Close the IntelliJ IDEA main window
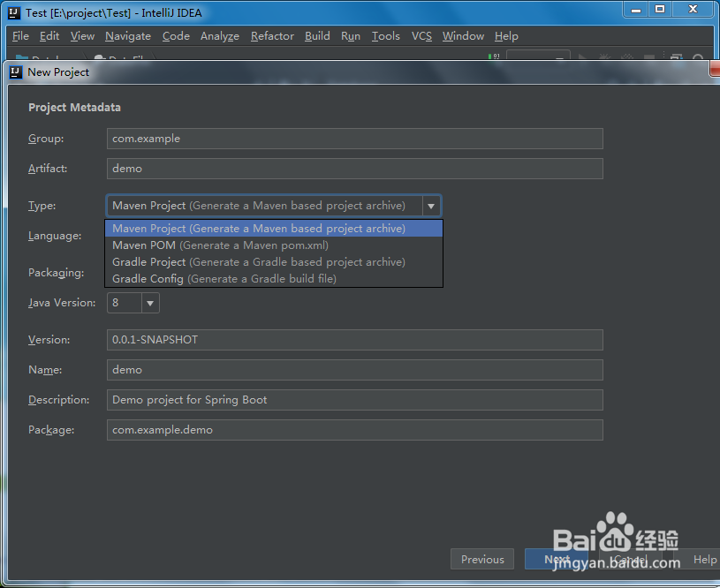Image resolution: width=720 pixels, height=588 pixels. [x=693, y=10]
